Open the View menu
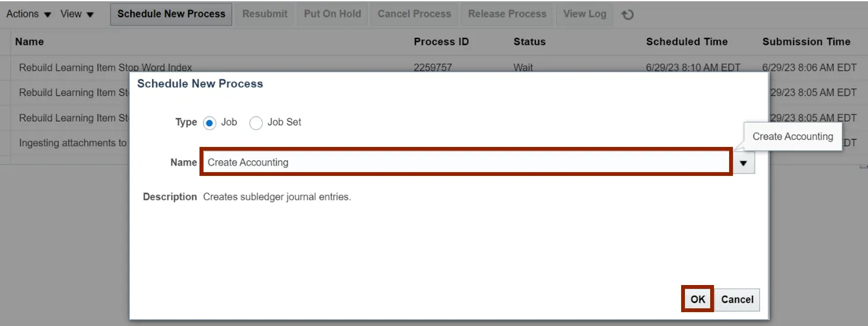This screenshot has height=326, width=868. point(77,14)
